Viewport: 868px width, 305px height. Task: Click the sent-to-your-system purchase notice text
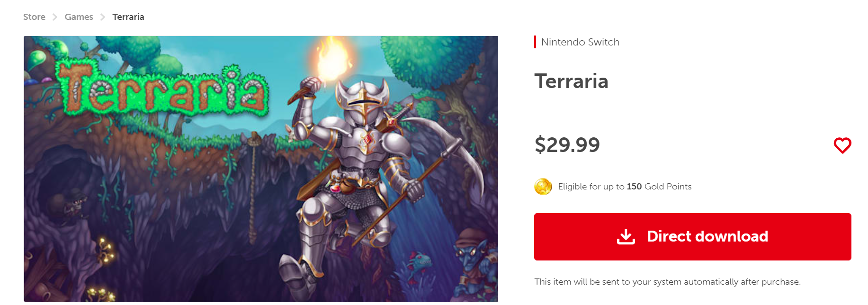tap(667, 282)
